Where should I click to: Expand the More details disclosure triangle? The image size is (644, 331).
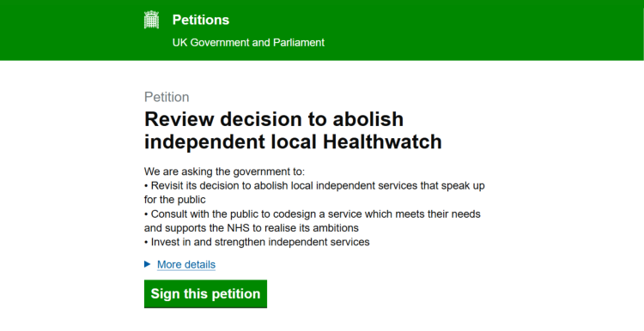(148, 265)
